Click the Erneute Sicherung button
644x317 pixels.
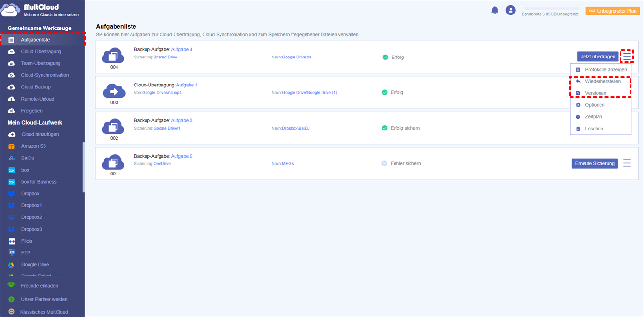[595, 163]
